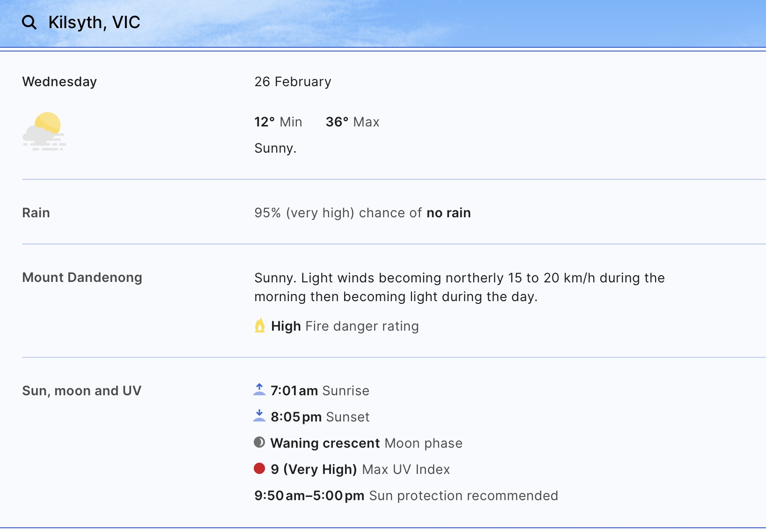The height and width of the screenshot is (532, 766).
Task: Click the sunset arrow icon
Action: (x=259, y=416)
